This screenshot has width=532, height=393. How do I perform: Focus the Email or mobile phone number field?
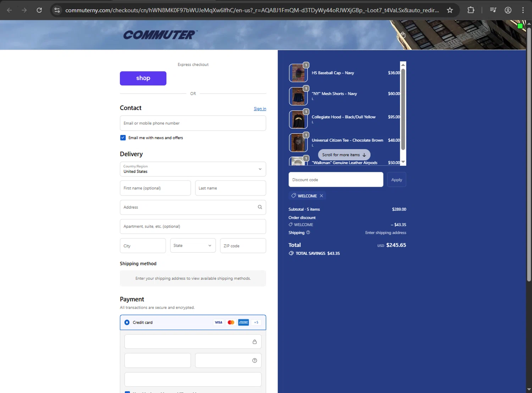pyautogui.click(x=193, y=123)
